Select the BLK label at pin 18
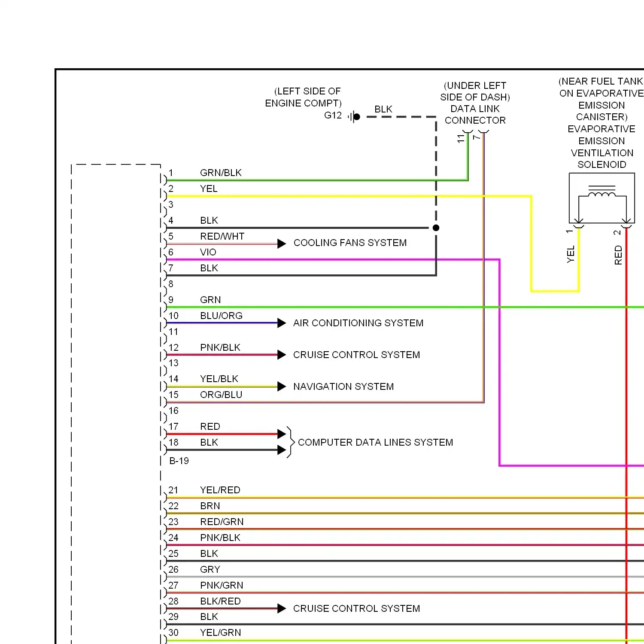Image resolution: width=644 pixels, height=644 pixels. pos(209,442)
